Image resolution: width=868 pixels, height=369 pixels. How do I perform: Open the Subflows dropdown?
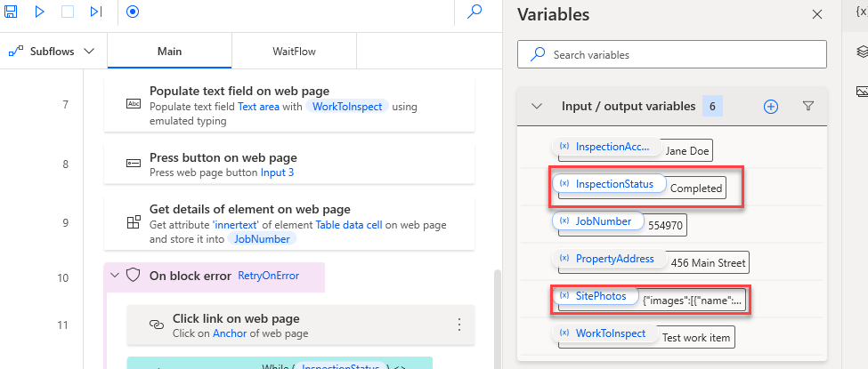click(52, 52)
